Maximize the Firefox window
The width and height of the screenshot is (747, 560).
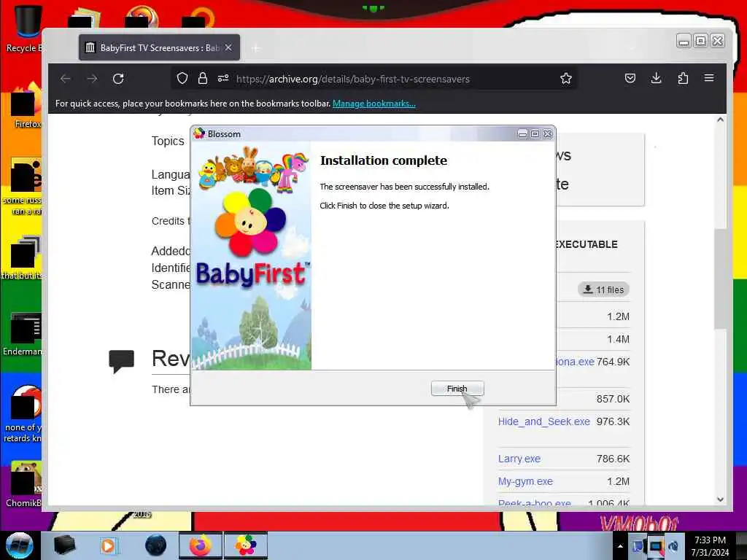700,41
